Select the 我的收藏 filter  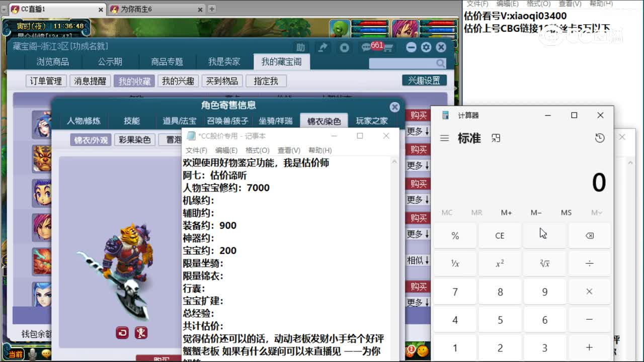click(134, 81)
